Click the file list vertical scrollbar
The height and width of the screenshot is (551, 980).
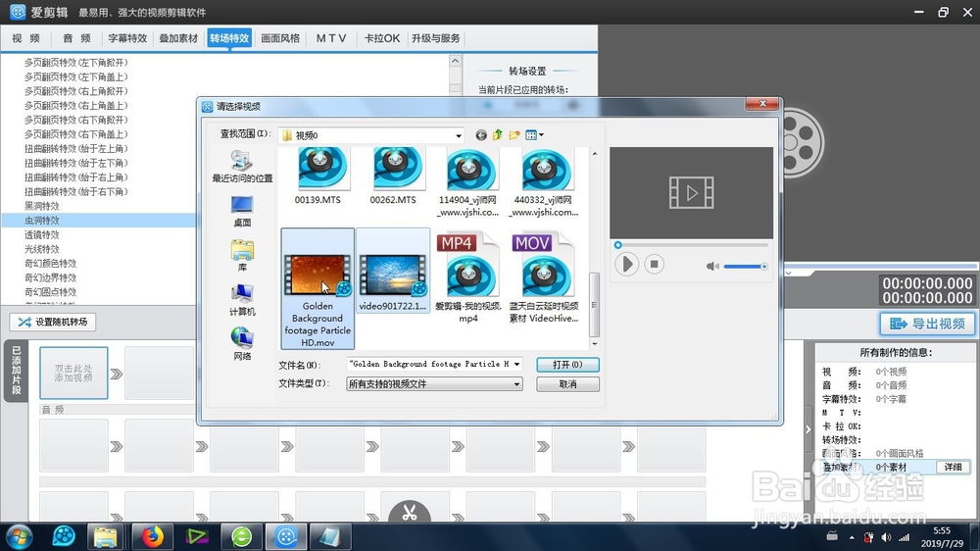[595, 304]
